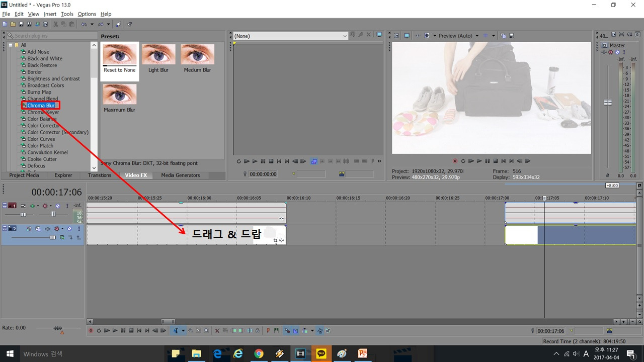Select the Envelope Edit tool
The height and width of the screenshot is (362, 644).
coord(191,330)
